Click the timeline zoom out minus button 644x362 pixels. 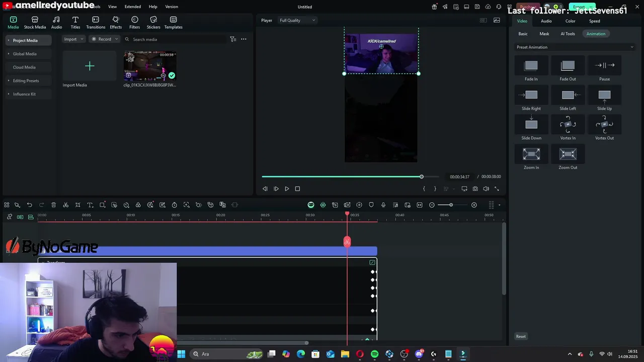(432, 205)
